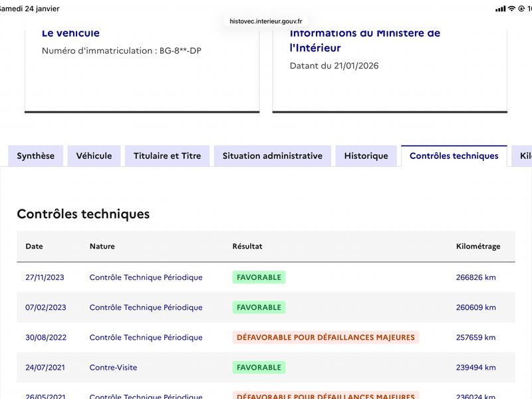
Task: Select the date 24/07/2021
Action: point(45,368)
